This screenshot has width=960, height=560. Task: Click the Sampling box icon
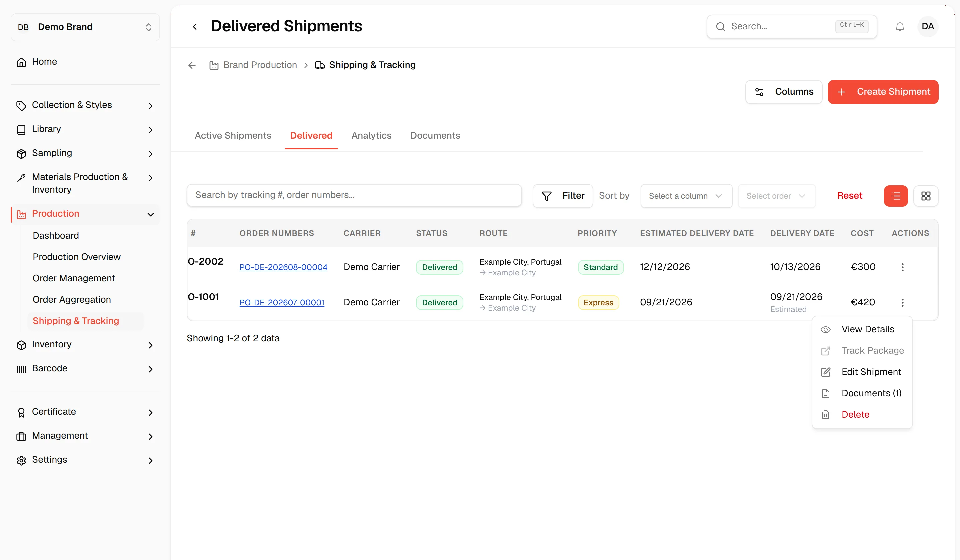pyautogui.click(x=21, y=154)
